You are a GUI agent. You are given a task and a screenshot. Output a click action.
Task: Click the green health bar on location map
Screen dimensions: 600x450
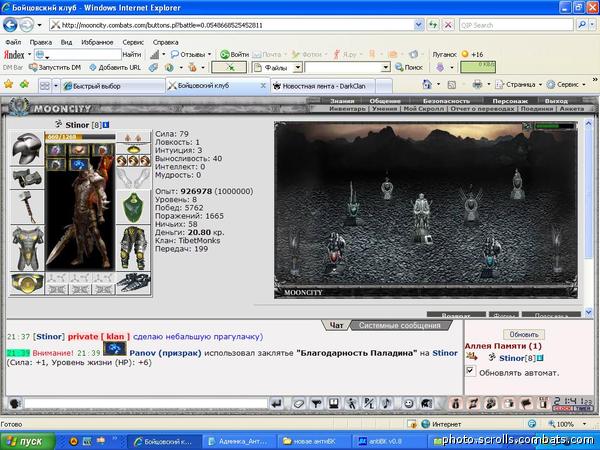pos(554,126)
